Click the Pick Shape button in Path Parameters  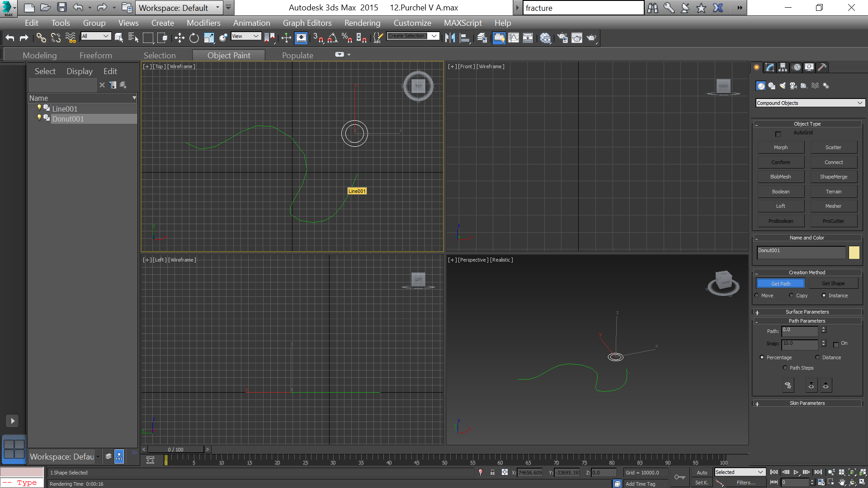point(788,385)
